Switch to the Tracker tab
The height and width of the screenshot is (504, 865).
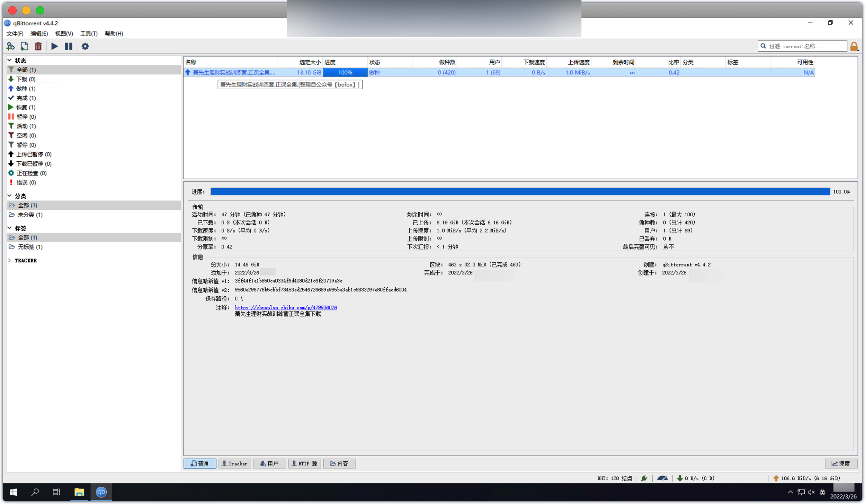coord(235,463)
